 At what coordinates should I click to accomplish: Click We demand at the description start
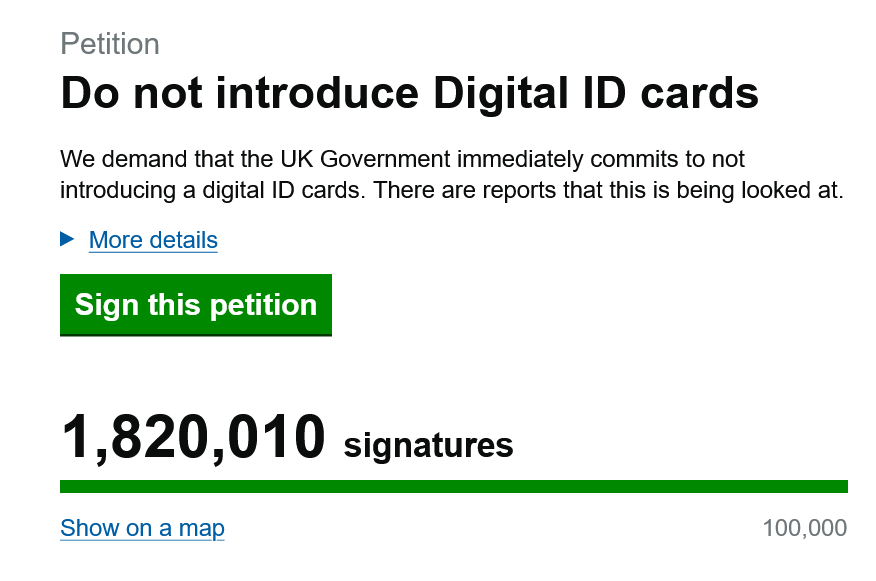click(115, 160)
